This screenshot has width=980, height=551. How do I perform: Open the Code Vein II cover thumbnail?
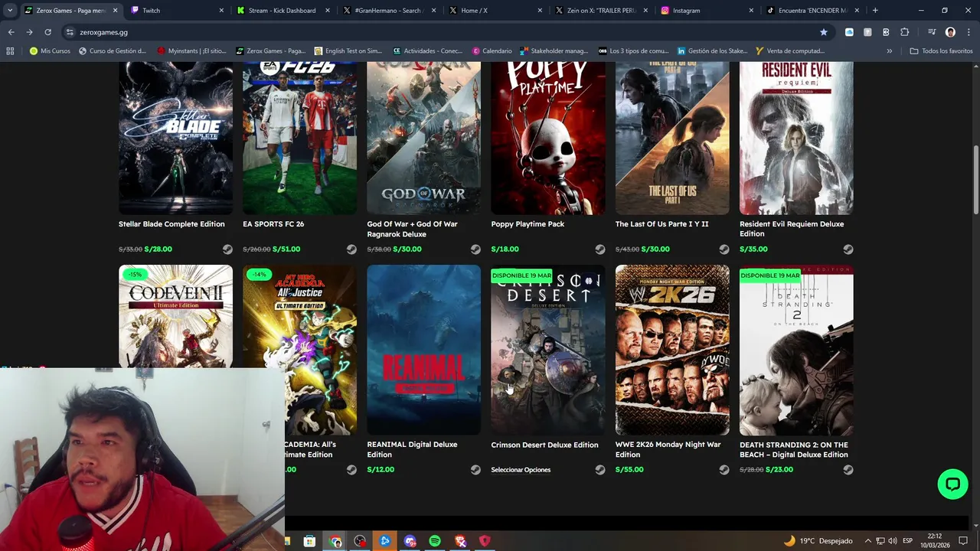175,315
